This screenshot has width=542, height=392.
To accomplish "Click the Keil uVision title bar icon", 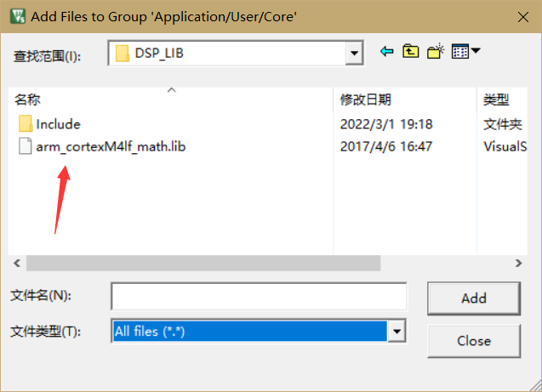I will coord(18,16).
